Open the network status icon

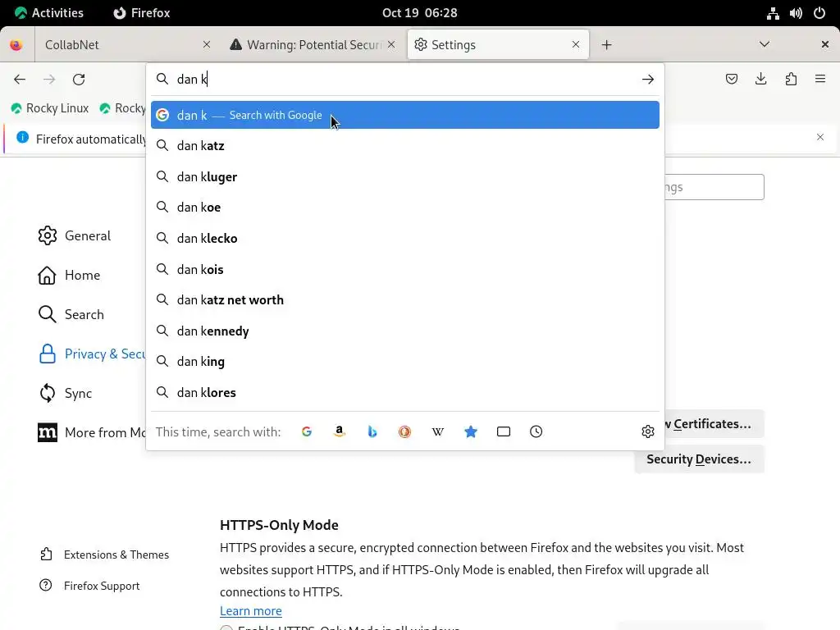(x=773, y=13)
